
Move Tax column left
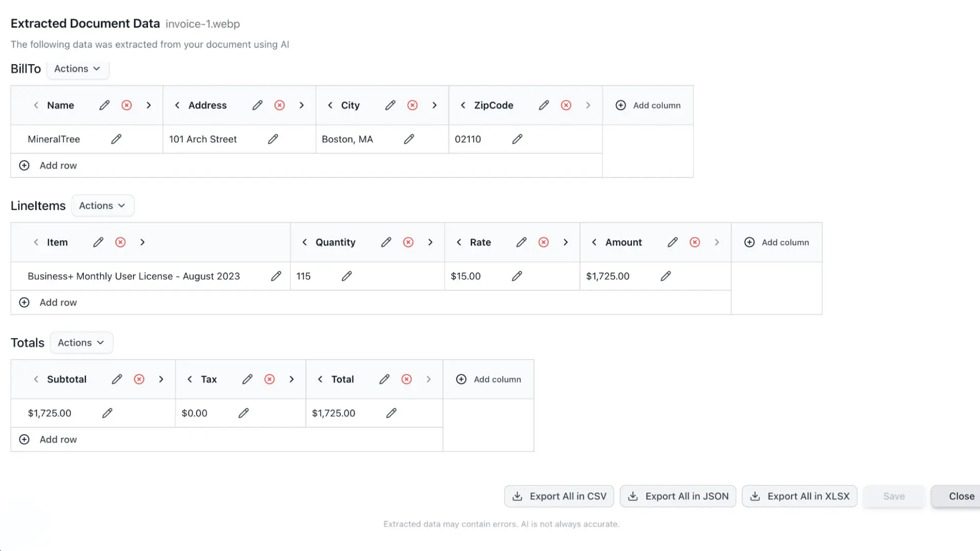tap(190, 379)
